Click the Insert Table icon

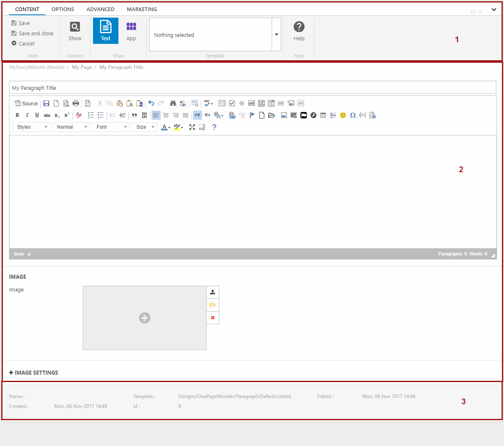(x=323, y=115)
